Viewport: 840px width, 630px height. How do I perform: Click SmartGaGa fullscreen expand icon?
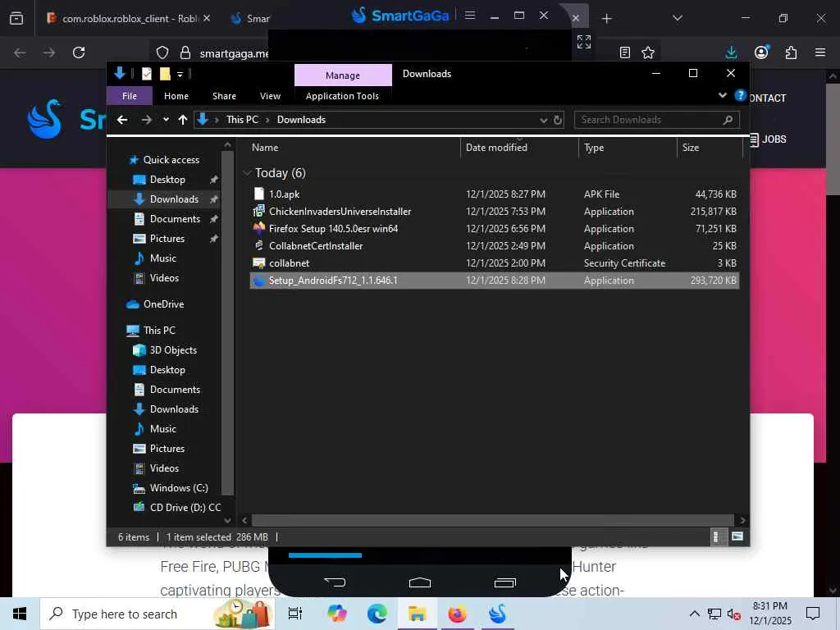584,42
